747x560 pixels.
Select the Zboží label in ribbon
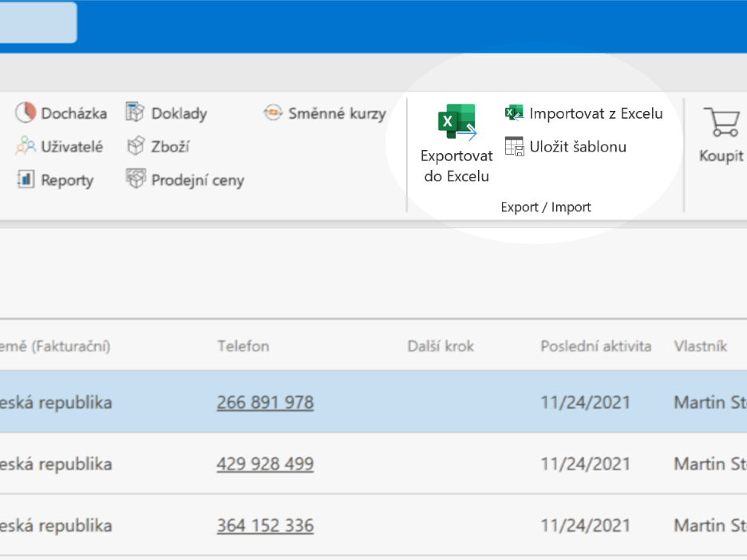[170, 147]
